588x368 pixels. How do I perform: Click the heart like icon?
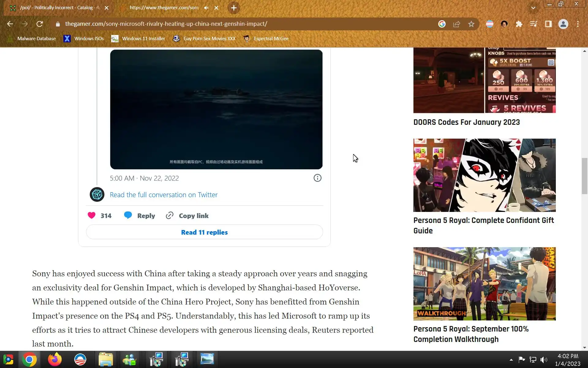pos(92,216)
